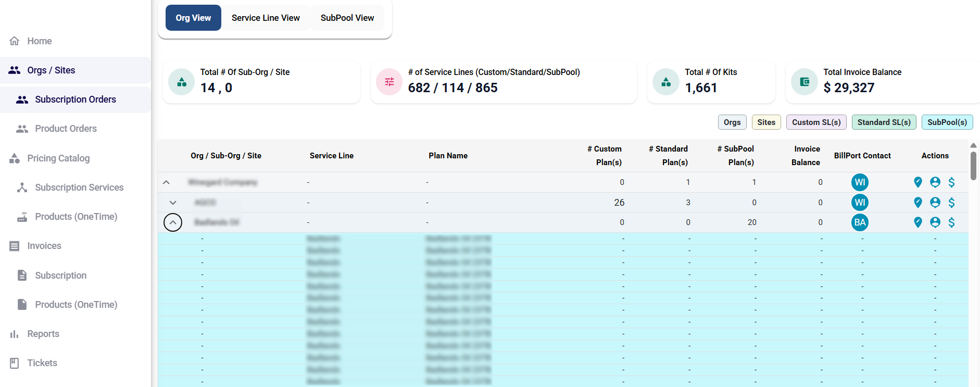Click the BA BillPort contact avatar
980x387 pixels.
coord(860,222)
